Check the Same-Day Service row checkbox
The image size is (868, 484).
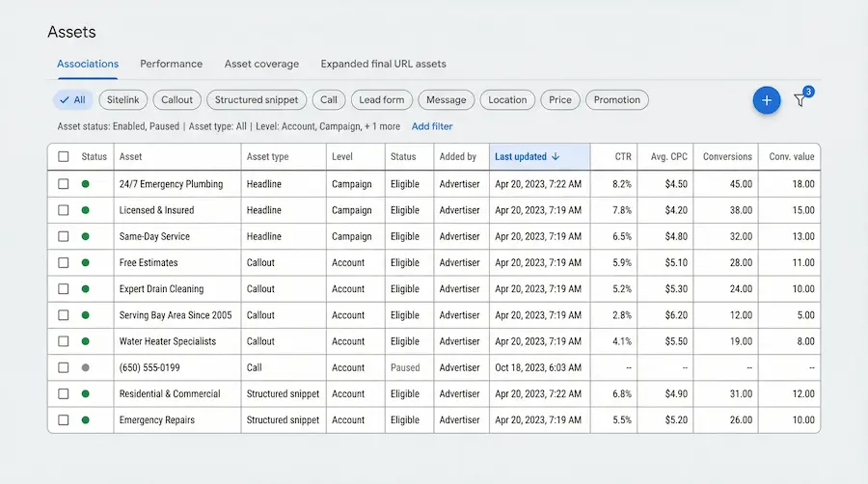pyautogui.click(x=64, y=236)
